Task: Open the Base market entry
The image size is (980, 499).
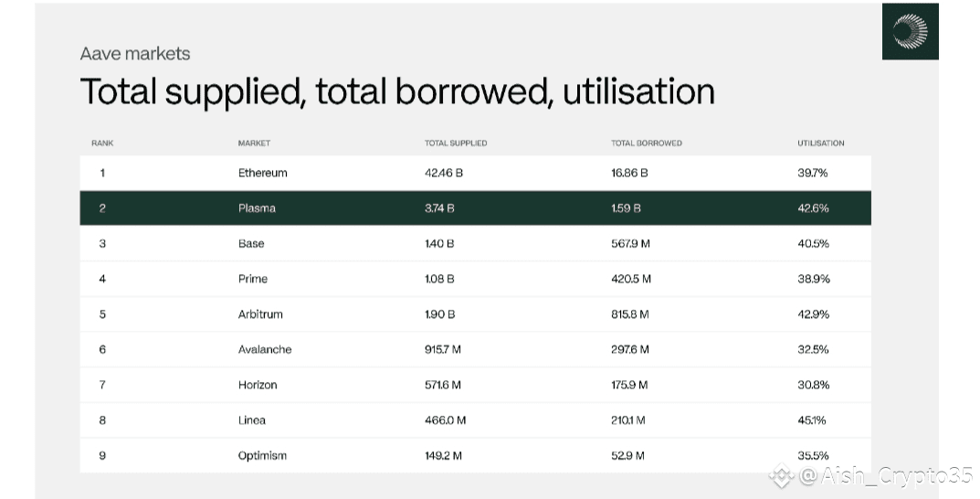Action: pos(251,244)
